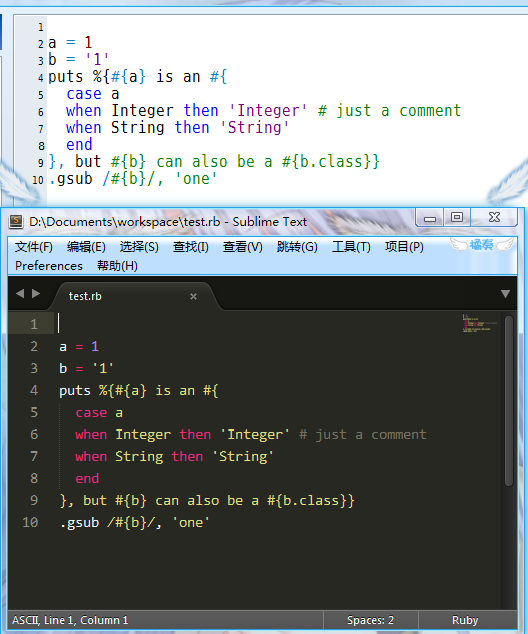Open the Spaces: 2 indentation selector
528x634 pixels.
click(370, 620)
